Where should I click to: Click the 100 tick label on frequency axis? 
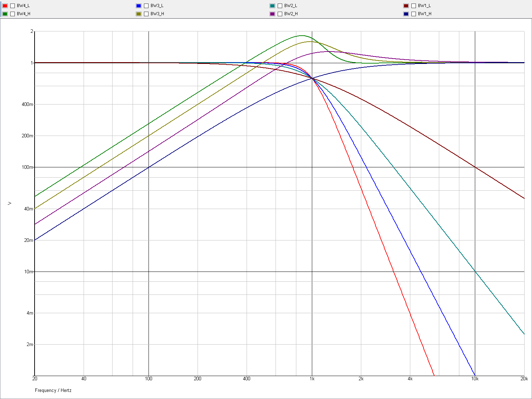pos(149,379)
